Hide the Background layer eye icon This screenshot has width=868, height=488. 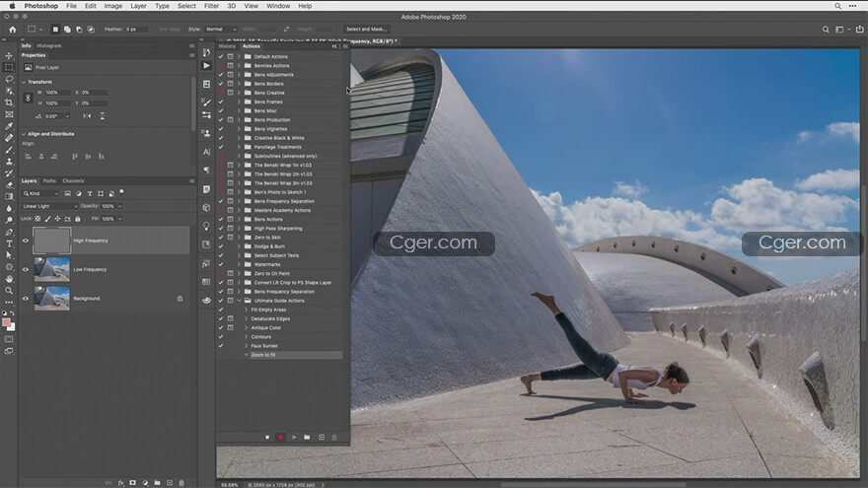tap(26, 298)
